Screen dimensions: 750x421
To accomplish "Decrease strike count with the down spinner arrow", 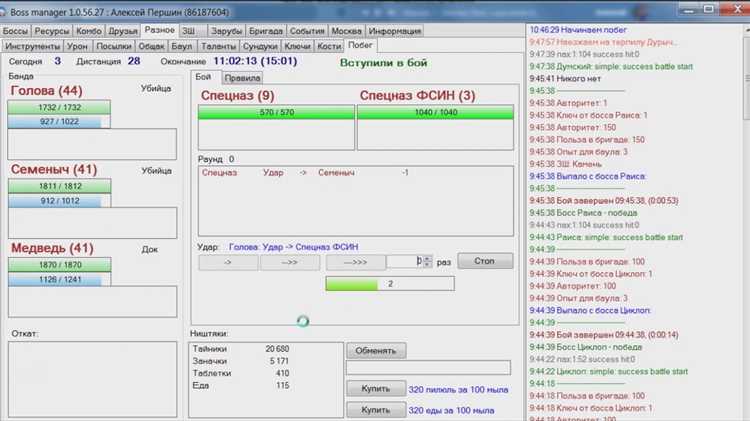I will (x=428, y=265).
